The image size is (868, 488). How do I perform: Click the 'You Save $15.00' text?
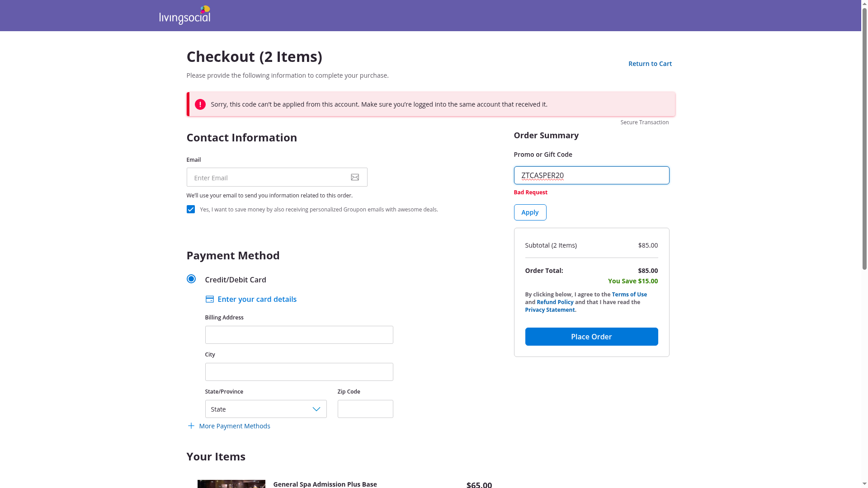point(633,281)
